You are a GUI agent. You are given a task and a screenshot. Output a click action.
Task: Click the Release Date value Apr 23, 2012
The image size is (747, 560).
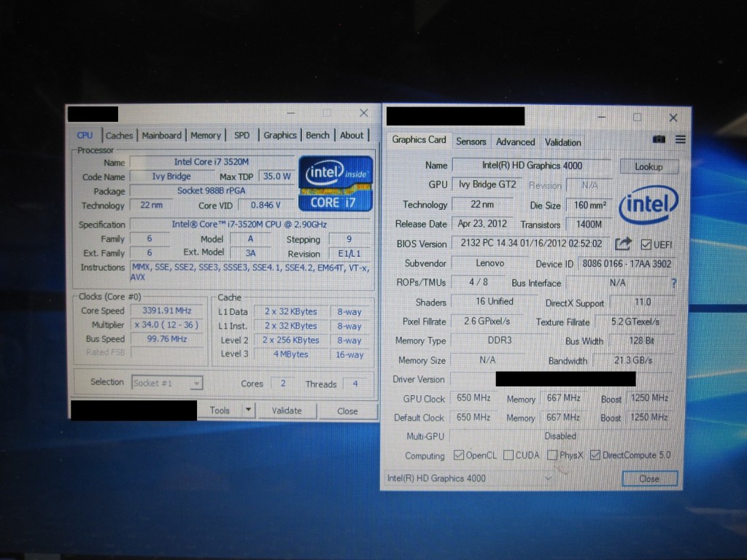[x=482, y=223]
